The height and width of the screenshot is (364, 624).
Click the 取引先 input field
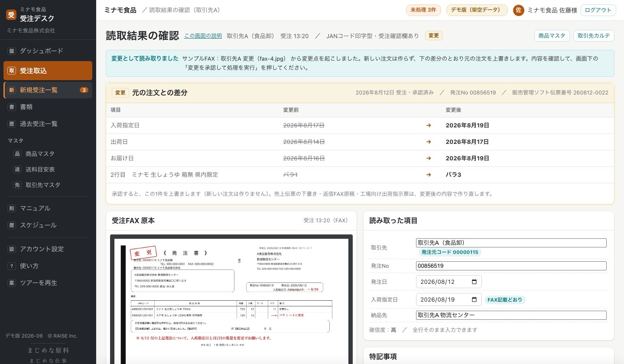point(511,243)
